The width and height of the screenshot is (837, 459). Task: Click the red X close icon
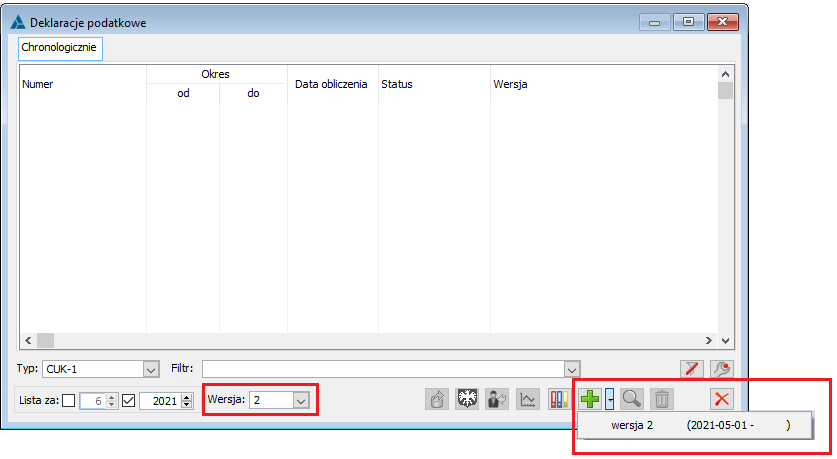click(722, 399)
